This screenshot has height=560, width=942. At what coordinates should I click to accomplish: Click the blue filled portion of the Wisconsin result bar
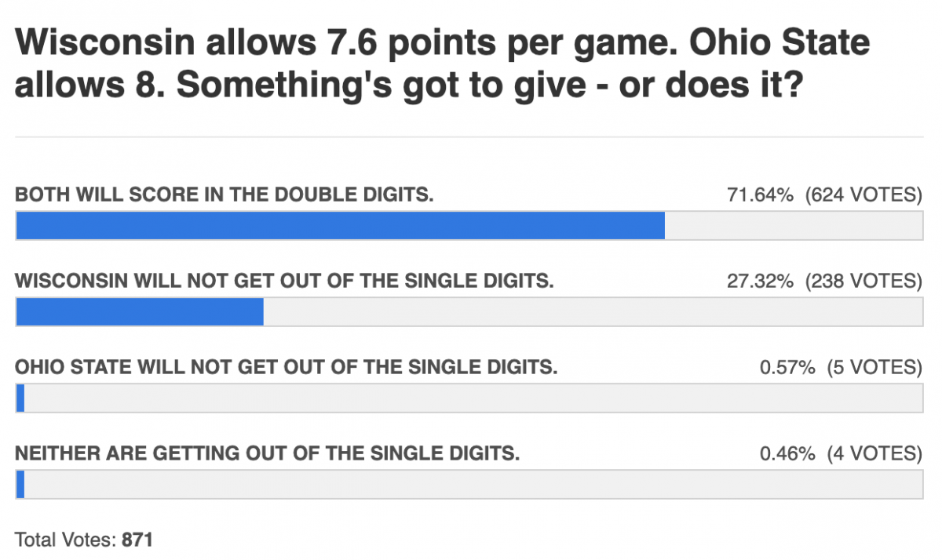pos(140,311)
